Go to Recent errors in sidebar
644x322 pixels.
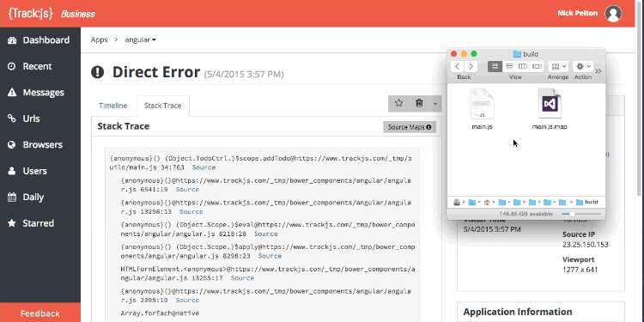tap(40, 66)
